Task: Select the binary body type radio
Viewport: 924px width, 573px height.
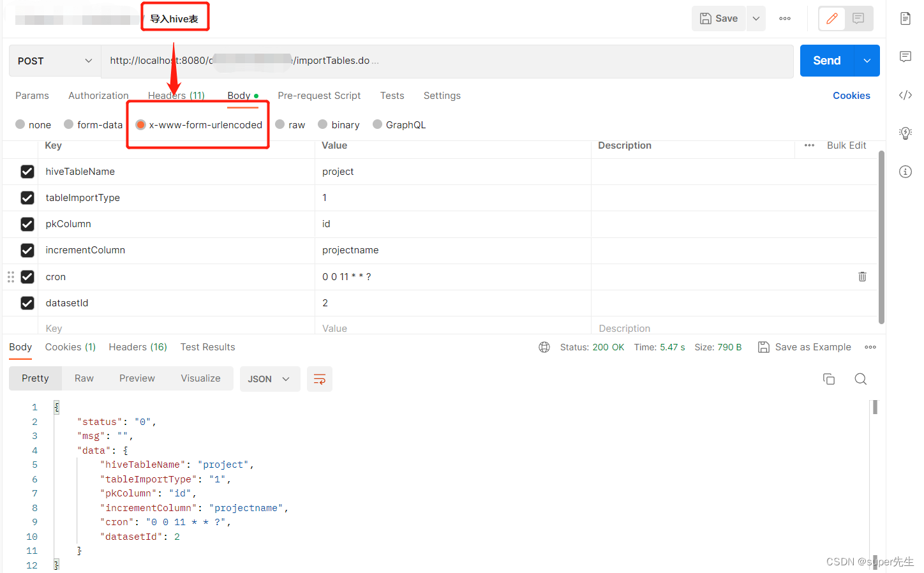Action: (x=323, y=124)
